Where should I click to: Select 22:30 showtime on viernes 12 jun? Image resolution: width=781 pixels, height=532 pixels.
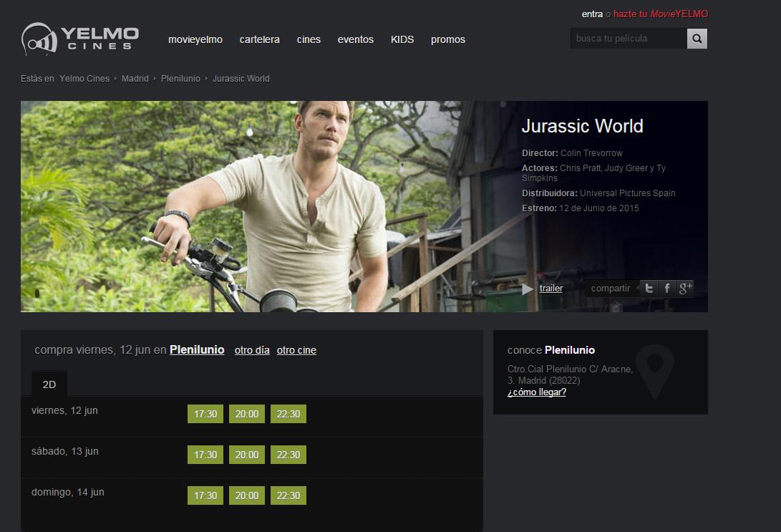(x=288, y=414)
